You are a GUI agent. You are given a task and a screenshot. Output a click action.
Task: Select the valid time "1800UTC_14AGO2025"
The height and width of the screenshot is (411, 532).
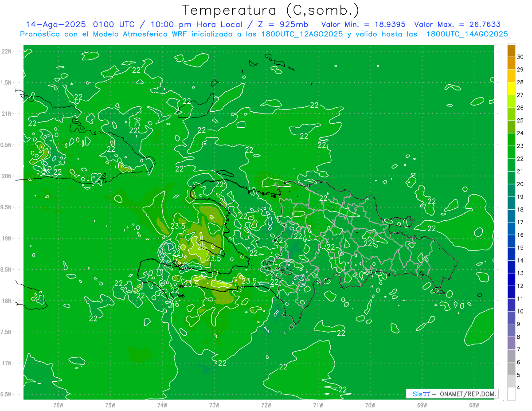(x=467, y=34)
